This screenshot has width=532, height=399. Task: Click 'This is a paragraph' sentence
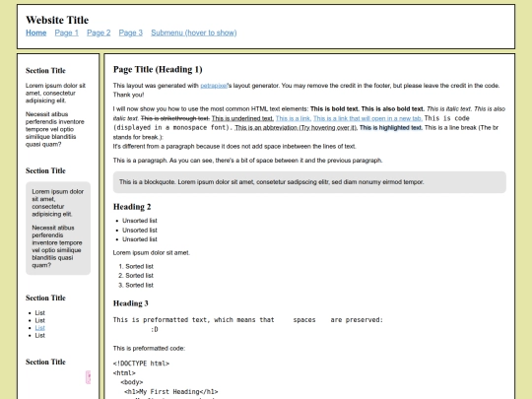247,161
